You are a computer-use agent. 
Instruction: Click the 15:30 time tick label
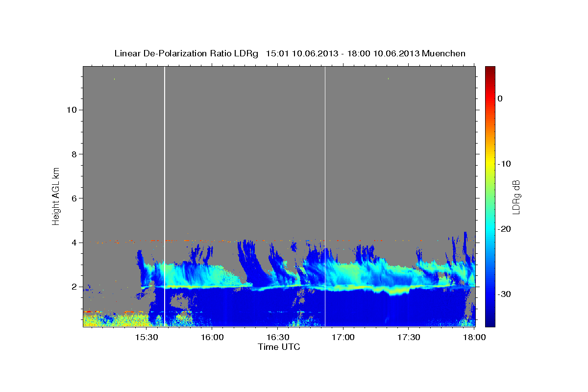pyautogui.click(x=146, y=338)
